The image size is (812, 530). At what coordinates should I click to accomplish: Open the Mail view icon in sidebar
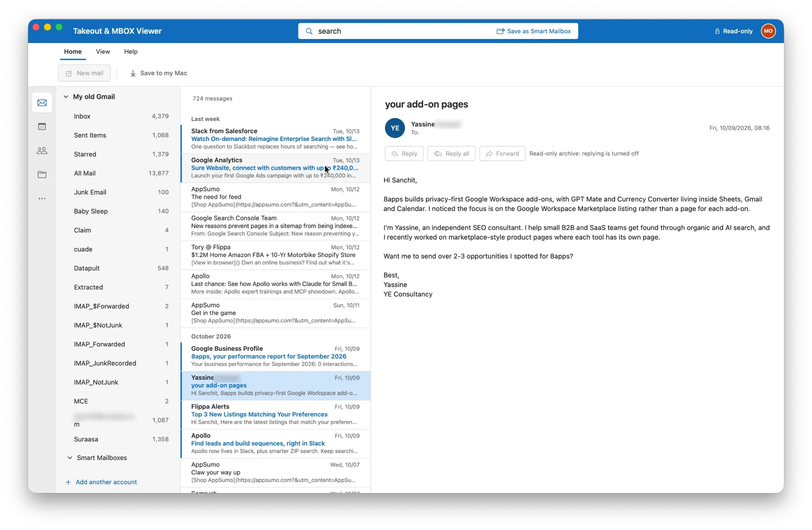[42, 103]
